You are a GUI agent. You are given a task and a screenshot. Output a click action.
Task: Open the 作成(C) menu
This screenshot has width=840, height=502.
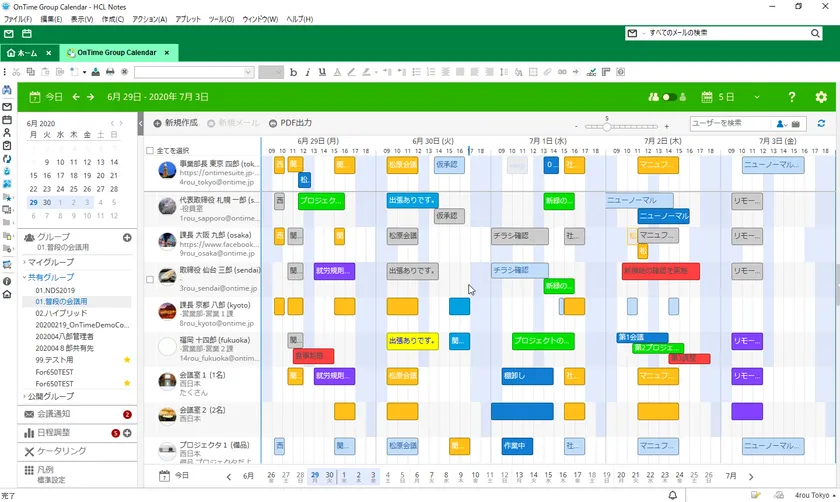tap(112, 19)
